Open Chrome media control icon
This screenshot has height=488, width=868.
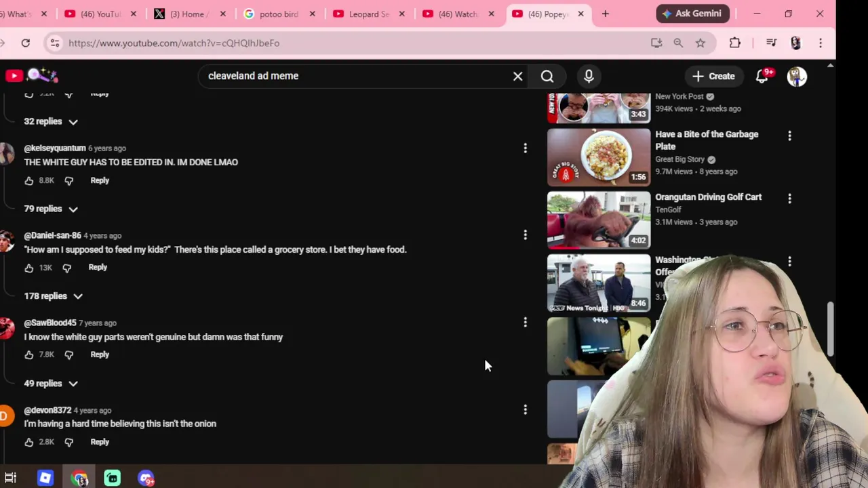tap(771, 43)
